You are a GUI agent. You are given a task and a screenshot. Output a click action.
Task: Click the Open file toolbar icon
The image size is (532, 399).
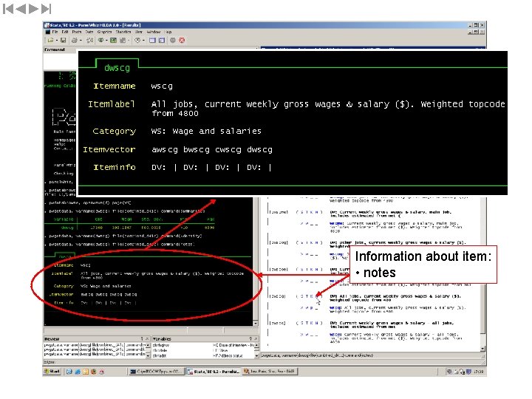point(50,41)
